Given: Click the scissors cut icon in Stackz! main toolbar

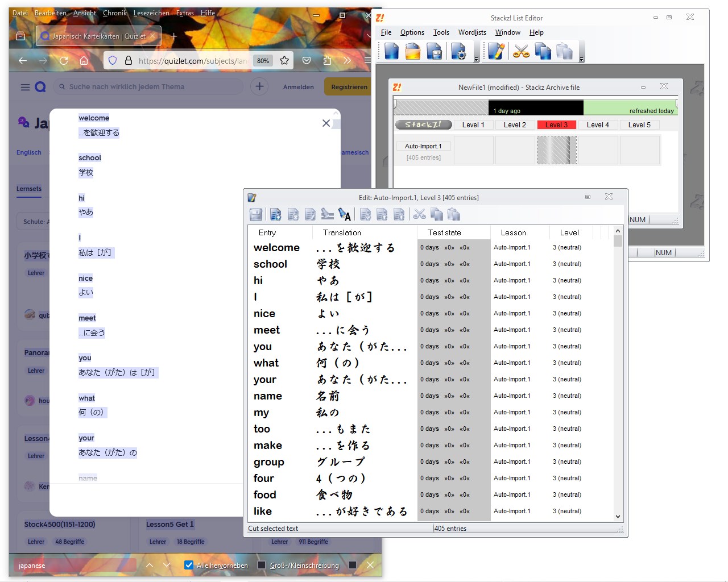Looking at the screenshot, I should click(521, 52).
